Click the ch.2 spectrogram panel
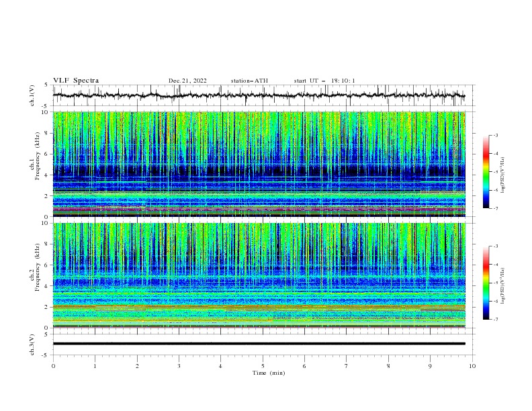Viewport: 532px width, 411px height. pyautogui.click(x=259, y=275)
